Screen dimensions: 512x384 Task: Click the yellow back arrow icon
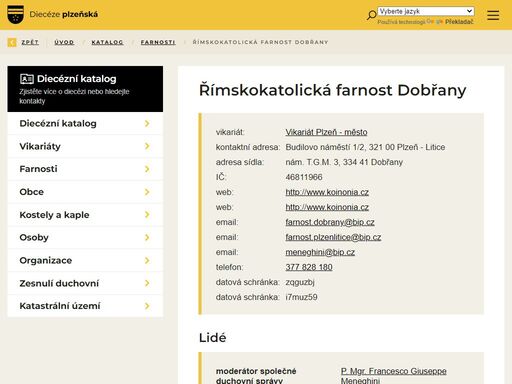click(12, 42)
